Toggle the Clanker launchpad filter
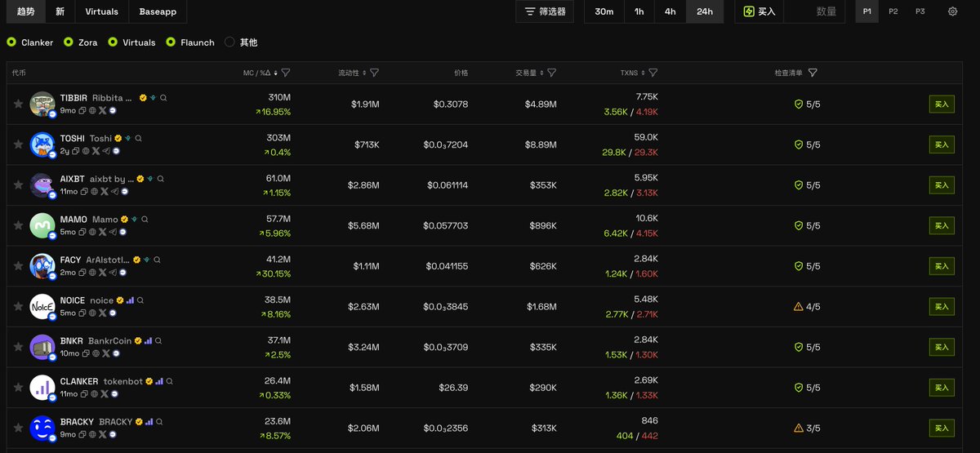 pyautogui.click(x=11, y=42)
